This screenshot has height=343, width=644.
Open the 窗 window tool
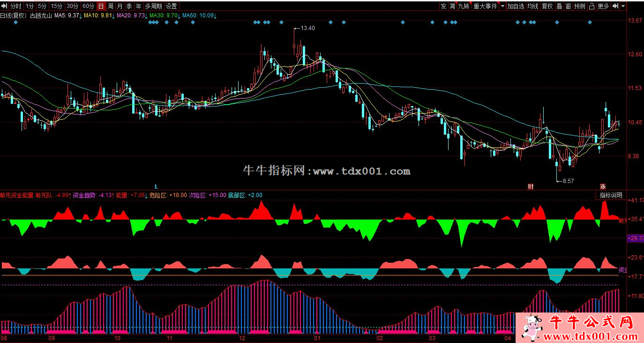coord(568,6)
